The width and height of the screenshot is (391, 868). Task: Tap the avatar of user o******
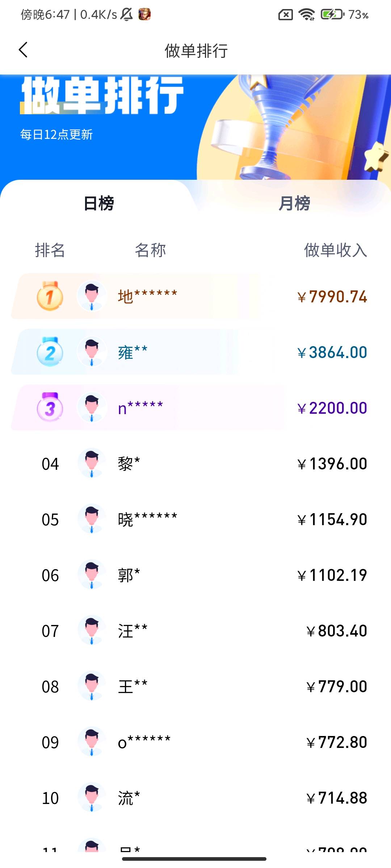tap(92, 742)
